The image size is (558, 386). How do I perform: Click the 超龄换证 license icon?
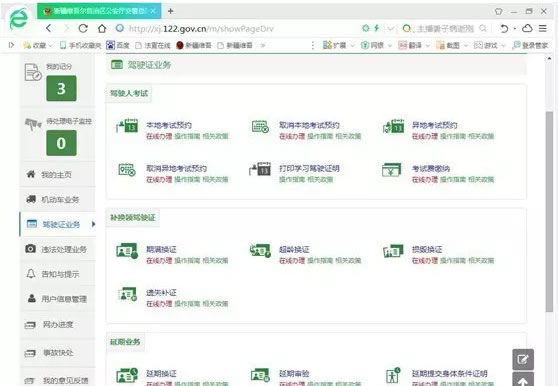tap(260, 250)
